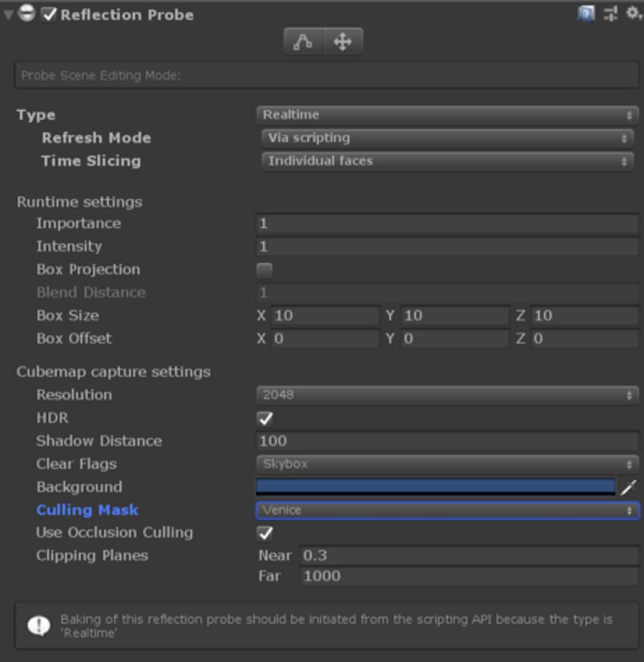Collapse the Reflection Probe component foldout
Viewport: 644px width, 662px height.
(x=8, y=15)
